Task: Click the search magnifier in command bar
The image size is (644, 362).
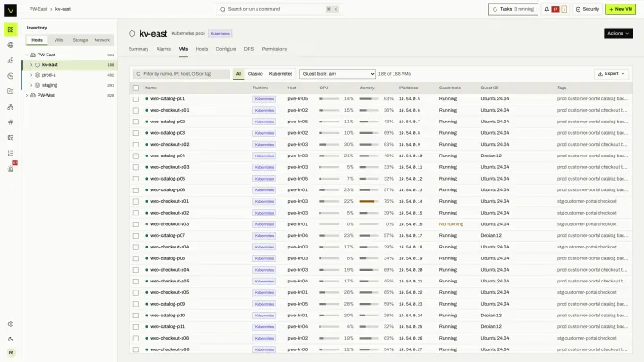Action: tap(222, 9)
